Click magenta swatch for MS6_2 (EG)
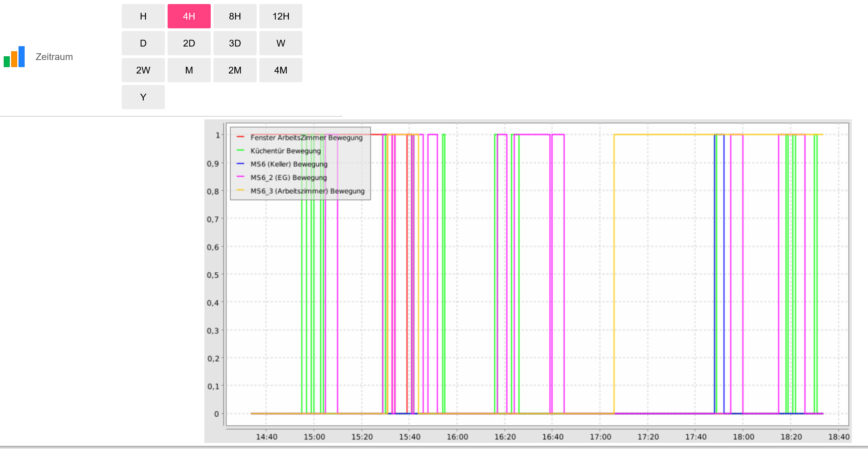The image size is (868, 449). coord(240,177)
